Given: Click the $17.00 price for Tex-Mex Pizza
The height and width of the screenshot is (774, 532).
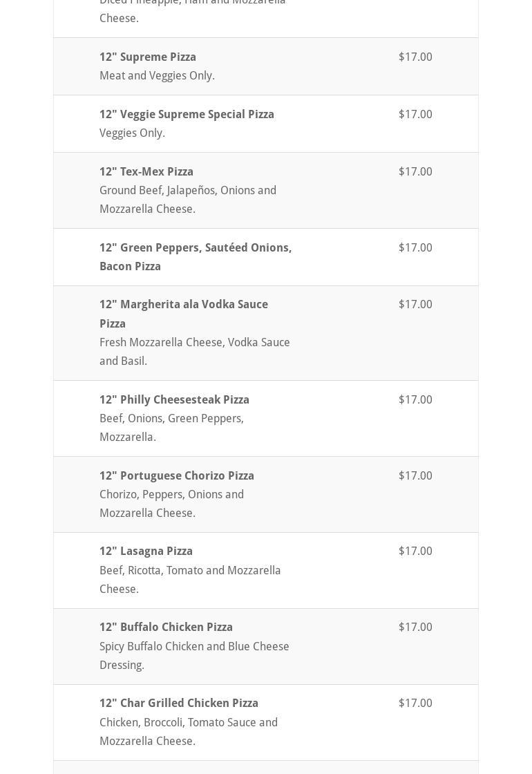Looking at the screenshot, I should tap(415, 172).
